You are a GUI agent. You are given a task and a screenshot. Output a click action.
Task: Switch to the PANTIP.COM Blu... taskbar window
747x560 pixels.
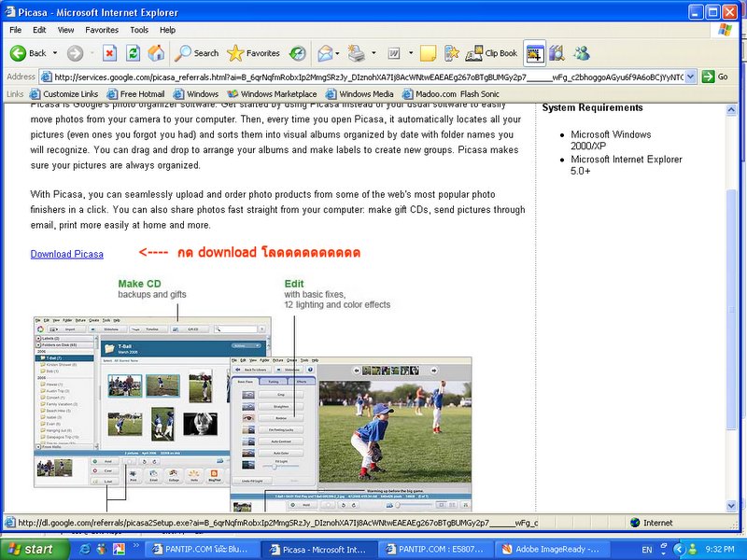click(201, 550)
